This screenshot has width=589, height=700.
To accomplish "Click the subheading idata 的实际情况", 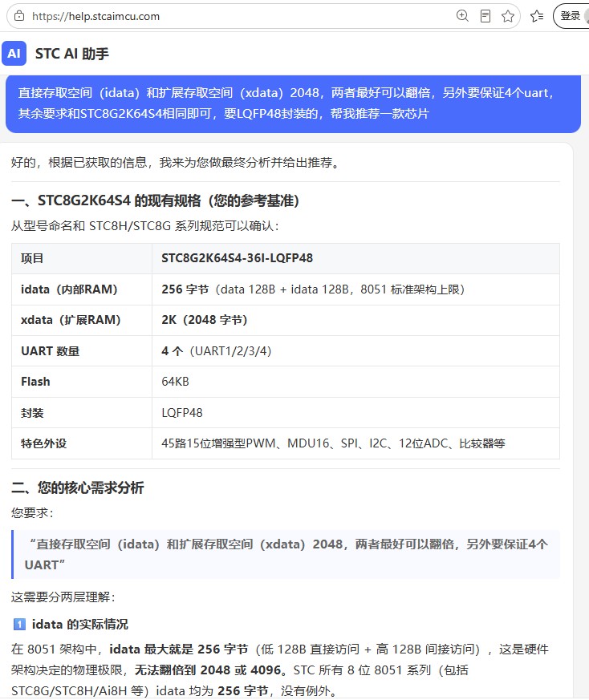I will 80,624.
